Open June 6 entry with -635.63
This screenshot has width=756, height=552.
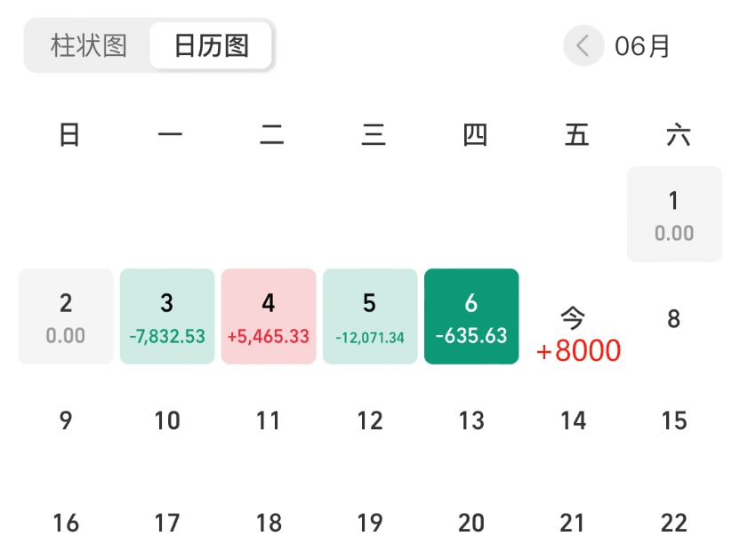[471, 316]
